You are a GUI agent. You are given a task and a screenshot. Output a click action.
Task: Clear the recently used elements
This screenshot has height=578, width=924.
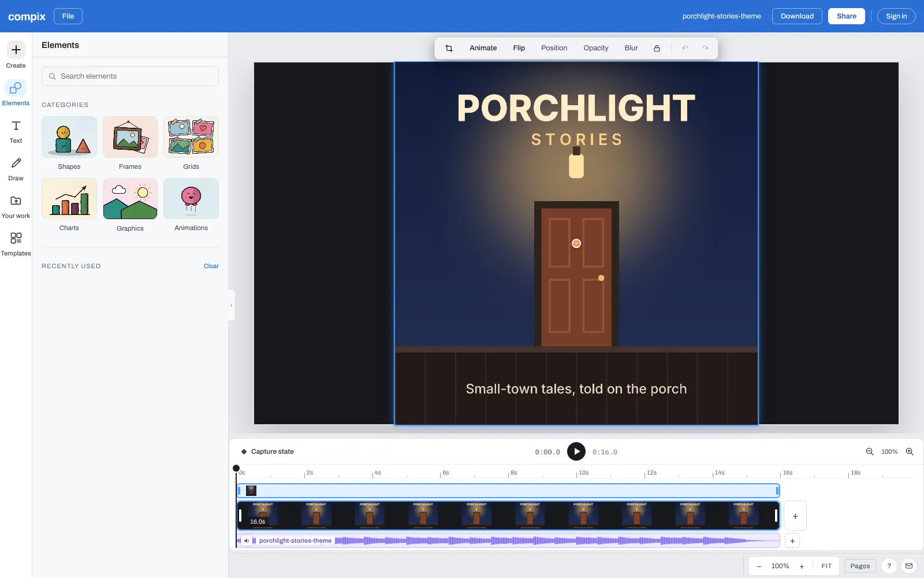click(211, 266)
